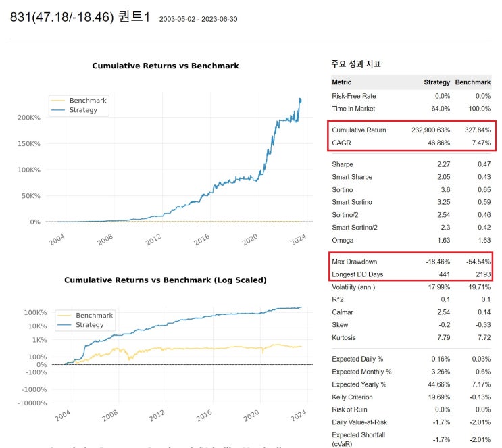Click the benchmark Calmar value 0.14

point(484,312)
